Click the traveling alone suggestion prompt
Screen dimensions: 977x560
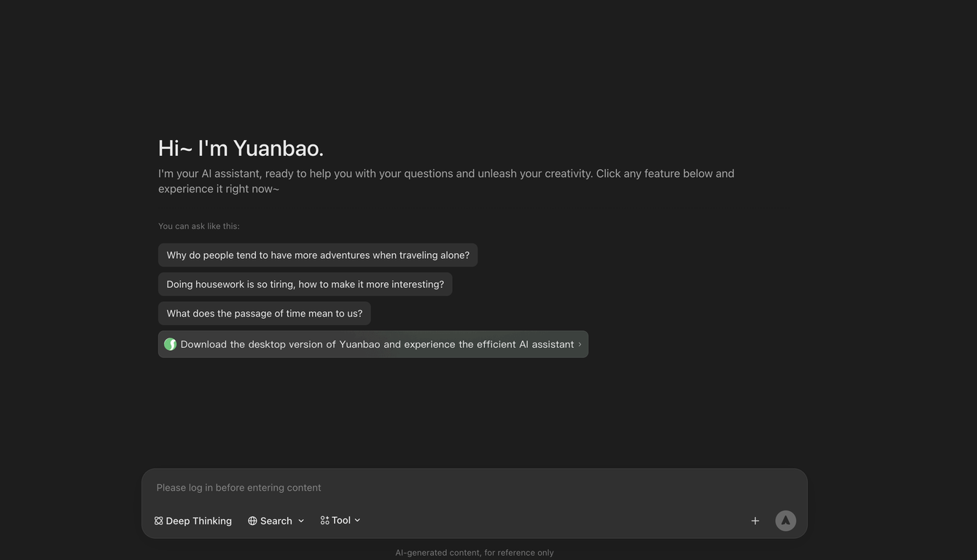click(x=318, y=254)
